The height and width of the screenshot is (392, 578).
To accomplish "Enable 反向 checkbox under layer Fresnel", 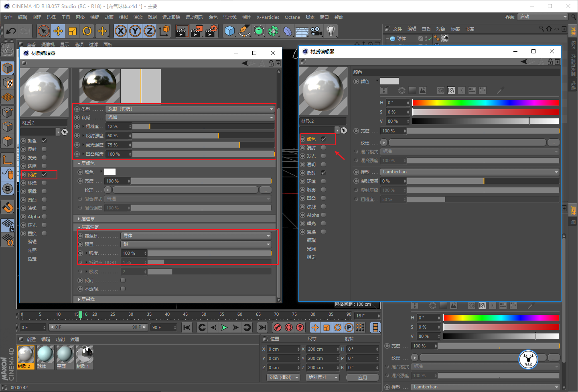I will pos(123,280).
